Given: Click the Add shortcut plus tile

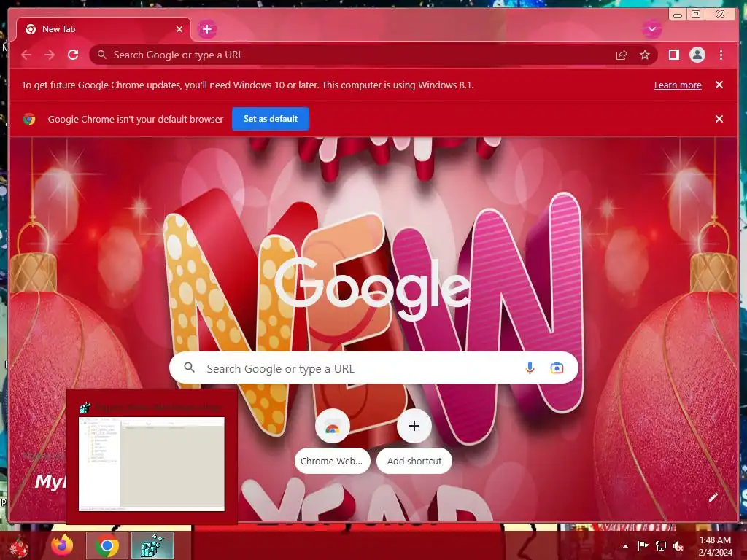Looking at the screenshot, I should click(x=414, y=440).
